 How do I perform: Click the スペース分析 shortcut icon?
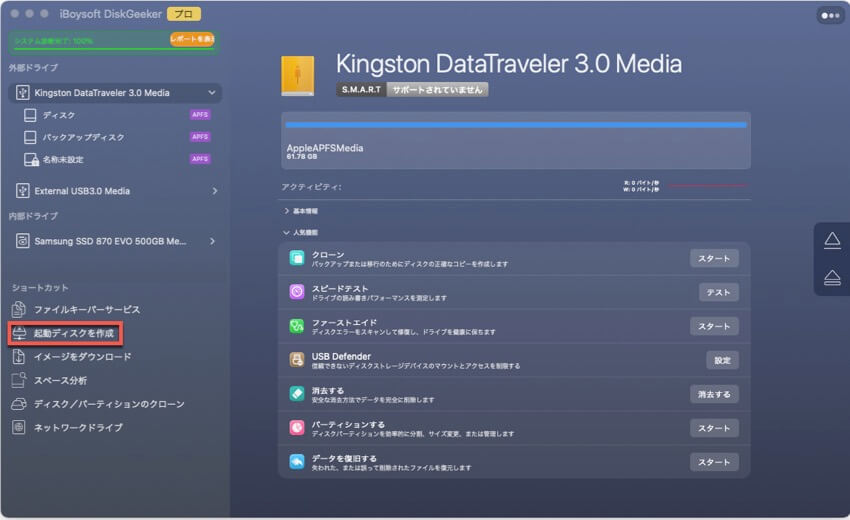tap(18, 380)
